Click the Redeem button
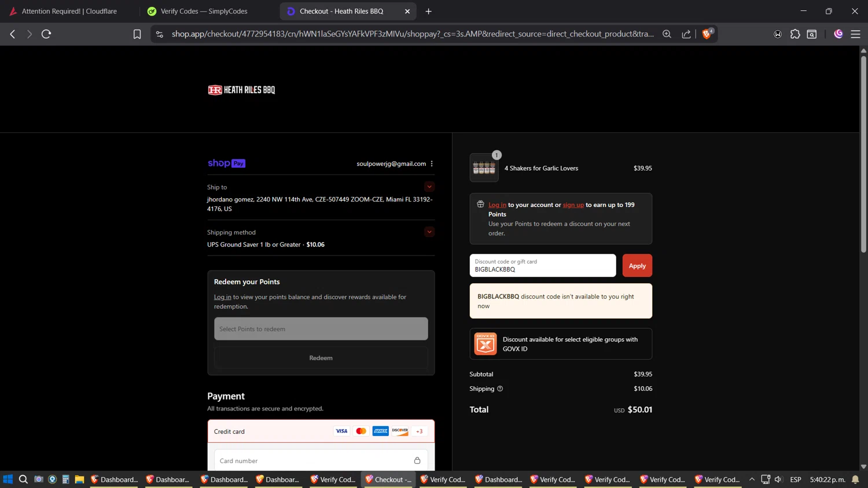The width and height of the screenshot is (868, 488). [321, 358]
